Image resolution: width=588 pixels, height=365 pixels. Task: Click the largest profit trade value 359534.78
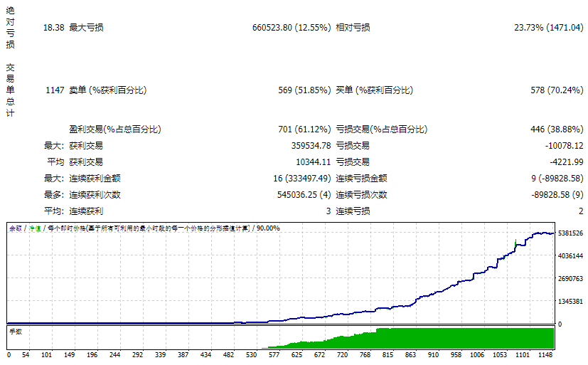click(x=311, y=146)
